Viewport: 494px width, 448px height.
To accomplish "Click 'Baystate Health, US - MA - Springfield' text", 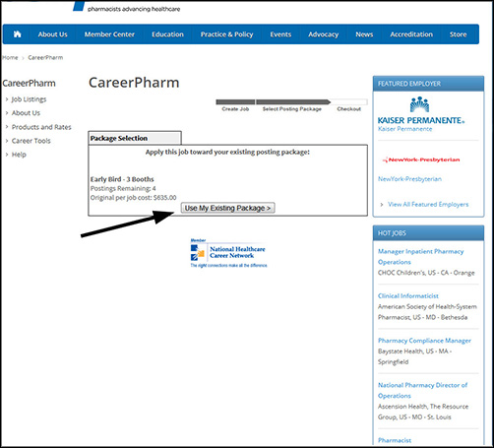I will pos(414,356).
